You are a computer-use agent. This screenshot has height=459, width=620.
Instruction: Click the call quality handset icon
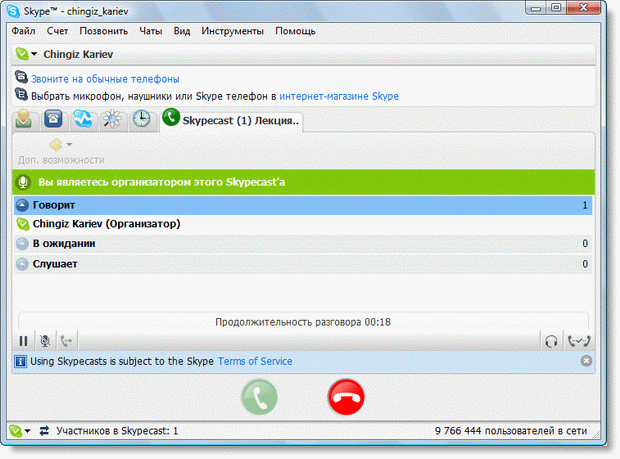tap(579, 341)
